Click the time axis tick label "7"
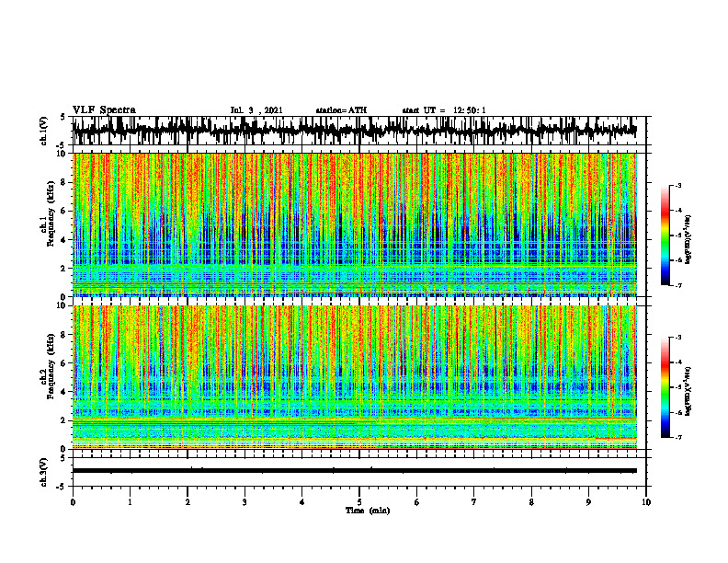Viewport: 728px width, 563px height. coord(474,502)
